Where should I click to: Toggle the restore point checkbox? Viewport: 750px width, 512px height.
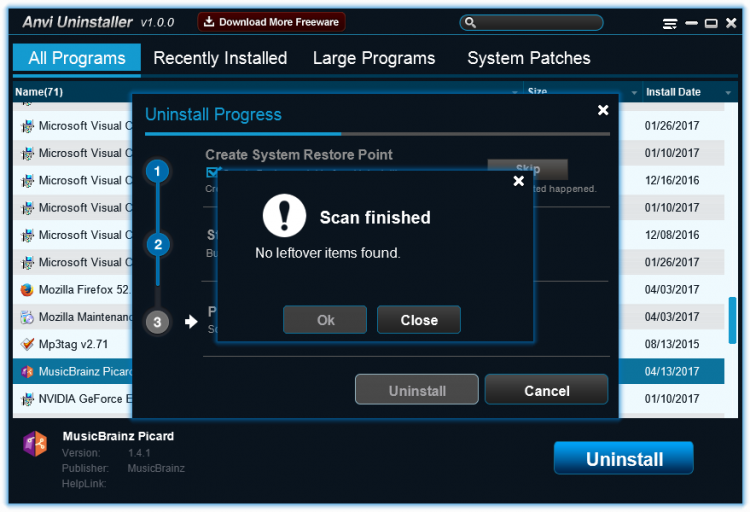tap(212, 171)
